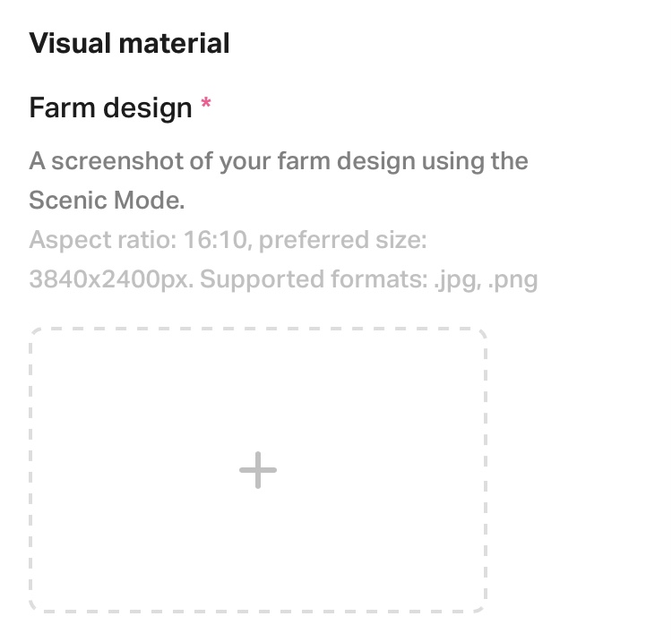
Task: Open the Farm design upload dropzone
Action: point(257,470)
